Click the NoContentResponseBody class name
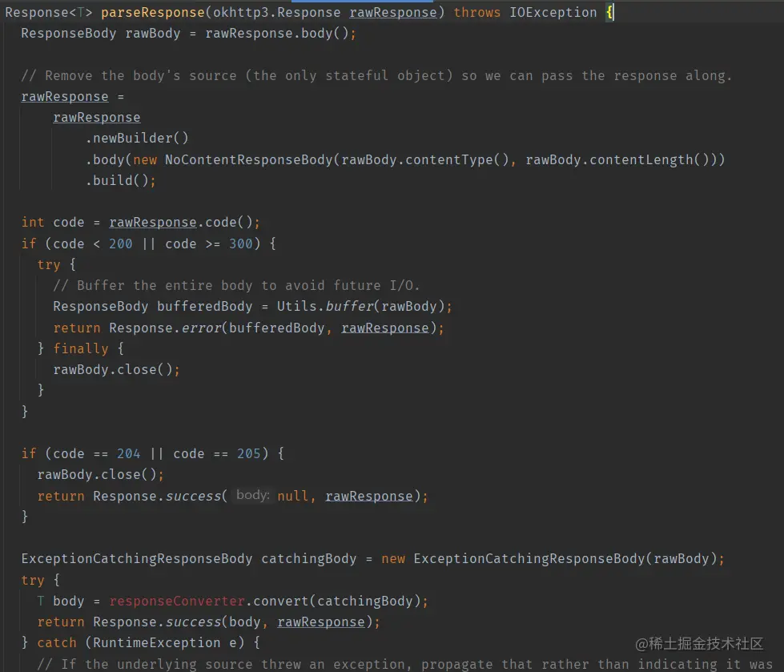784x672 pixels. click(248, 159)
